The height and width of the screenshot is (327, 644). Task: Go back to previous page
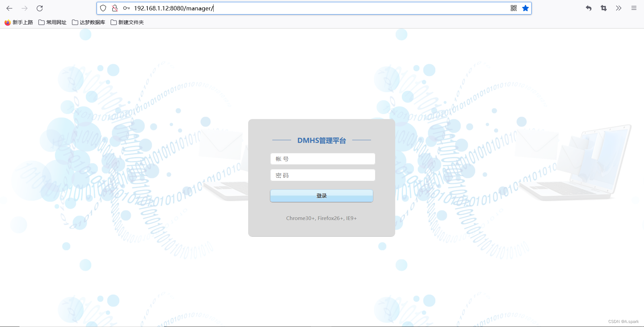point(9,8)
